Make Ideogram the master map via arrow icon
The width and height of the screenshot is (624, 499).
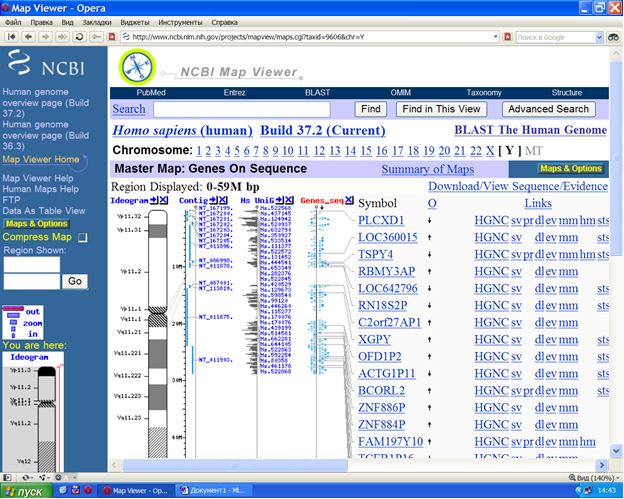[x=154, y=200]
